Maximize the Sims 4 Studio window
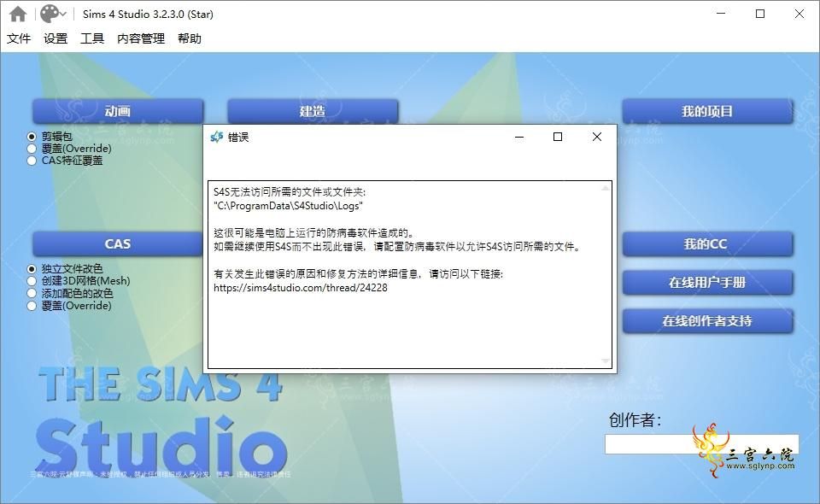The height and width of the screenshot is (504, 820). click(x=760, y=14)
